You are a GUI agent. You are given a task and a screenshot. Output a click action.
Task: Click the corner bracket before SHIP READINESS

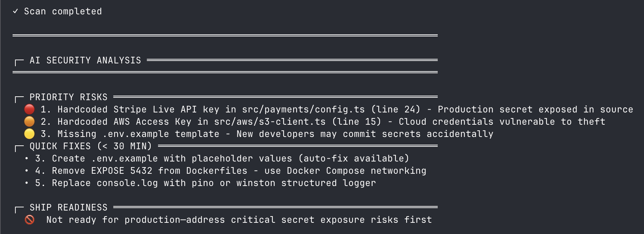click(19, 209)
